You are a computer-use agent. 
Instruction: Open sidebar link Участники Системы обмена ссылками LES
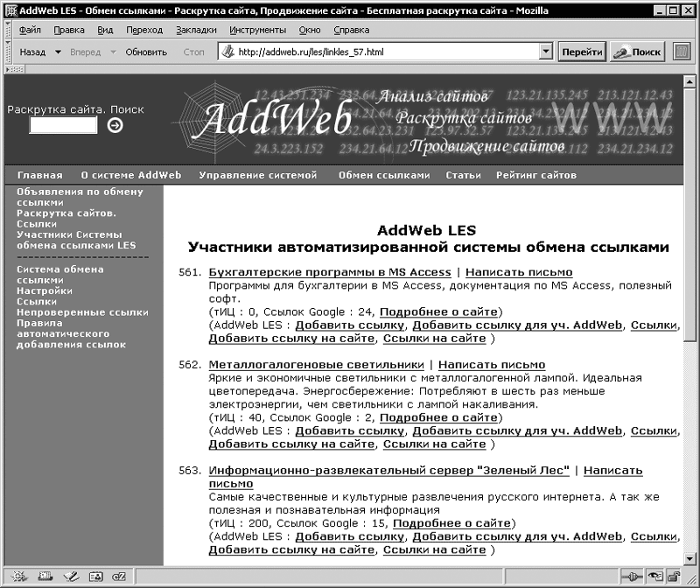[x=76, y=240]
